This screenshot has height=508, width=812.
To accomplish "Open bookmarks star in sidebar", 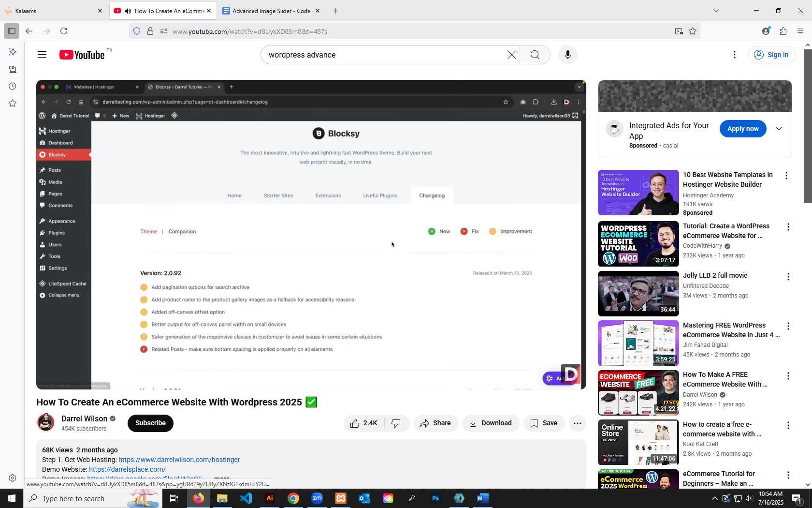I will click(13, 103).
